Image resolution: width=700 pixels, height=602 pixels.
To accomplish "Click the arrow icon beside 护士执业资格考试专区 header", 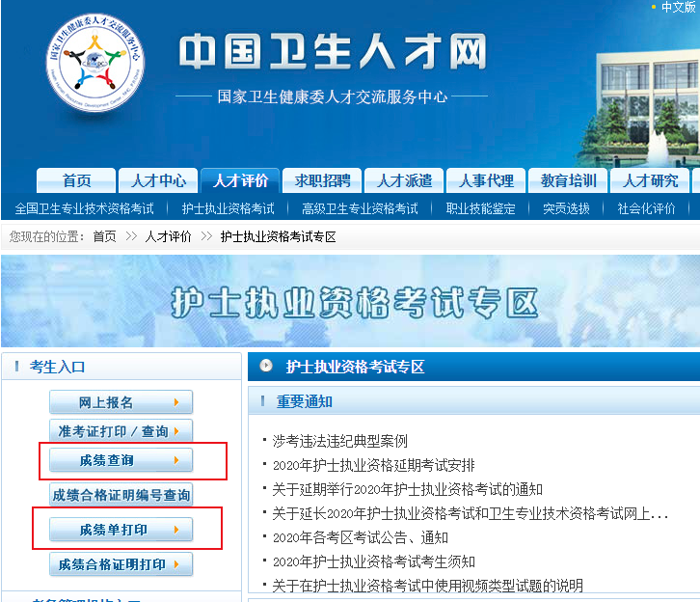I will tap(266, 367).
